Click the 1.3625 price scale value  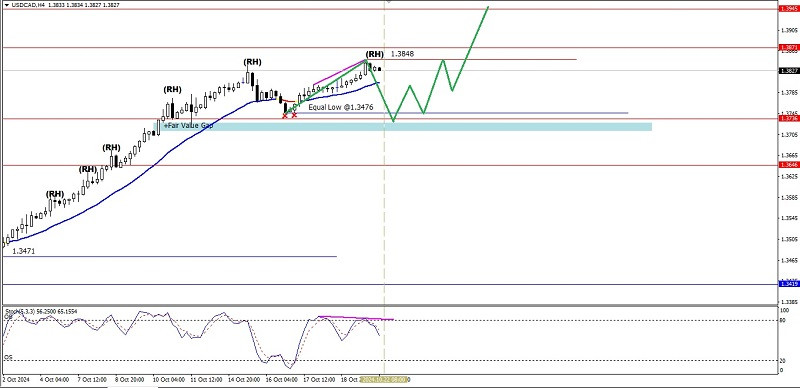pyautogui.click(x=788, y=177)
